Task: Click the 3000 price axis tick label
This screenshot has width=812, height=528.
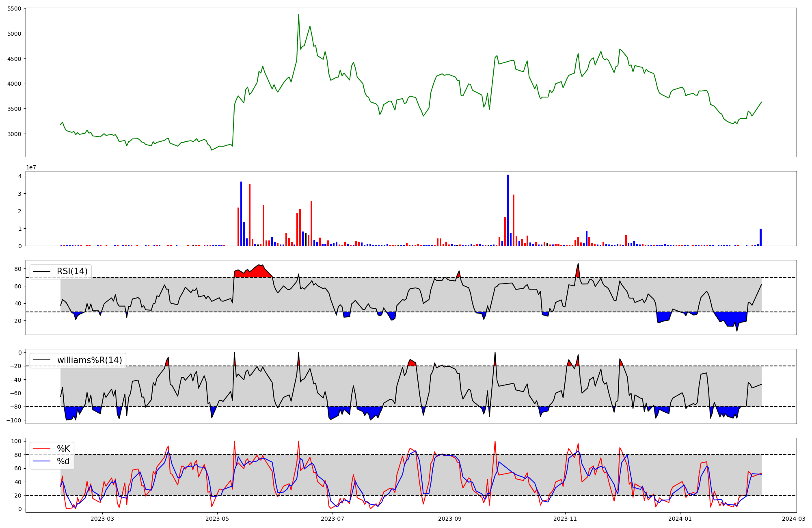Action: (15, 134)
